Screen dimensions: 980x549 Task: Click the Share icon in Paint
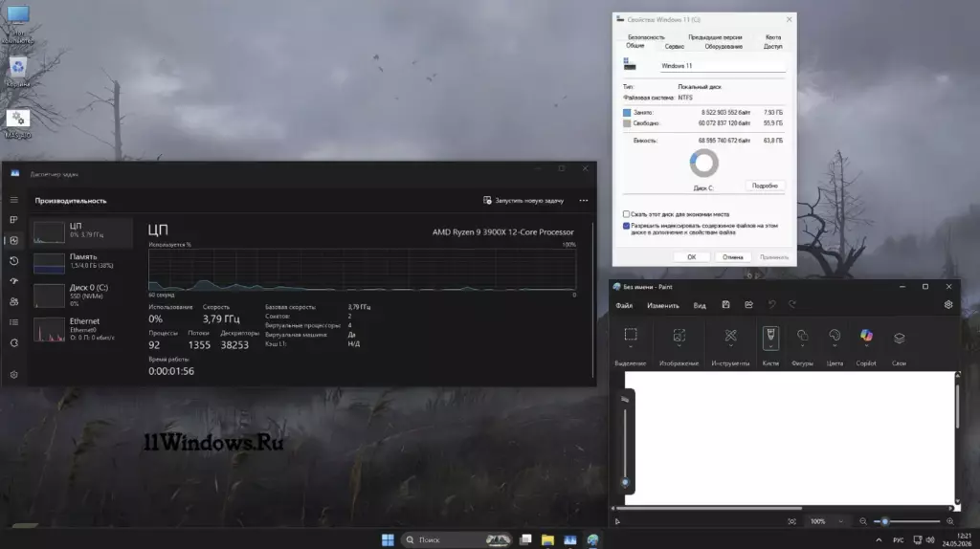748,305
